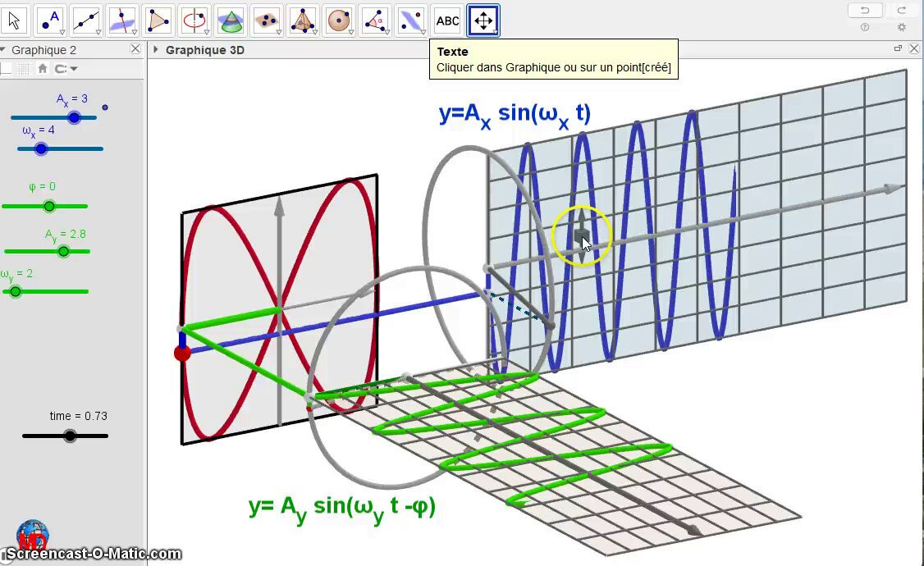Click the home standard view icon
Image resolution: width=924 pixels, height=566 pixels.
tap(43, 69)
